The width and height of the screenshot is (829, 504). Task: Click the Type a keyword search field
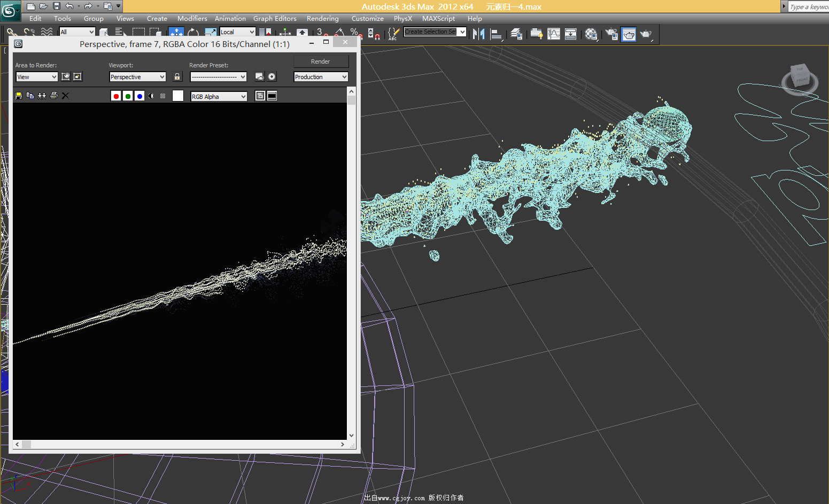(x=809, y=6)
